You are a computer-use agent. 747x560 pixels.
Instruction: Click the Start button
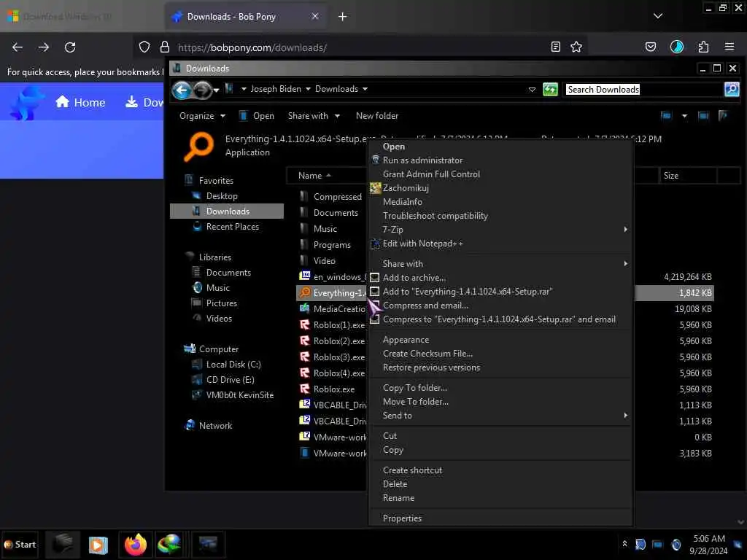click(x=20, y=545)
